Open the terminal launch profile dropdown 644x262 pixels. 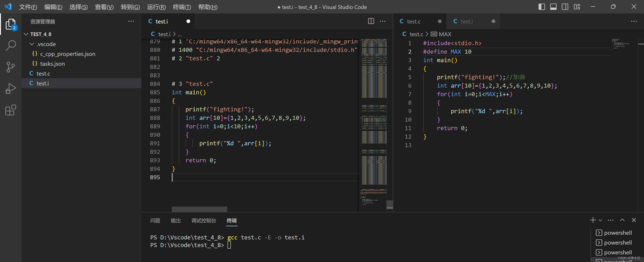pyautogui.click(x=600, y=220)
